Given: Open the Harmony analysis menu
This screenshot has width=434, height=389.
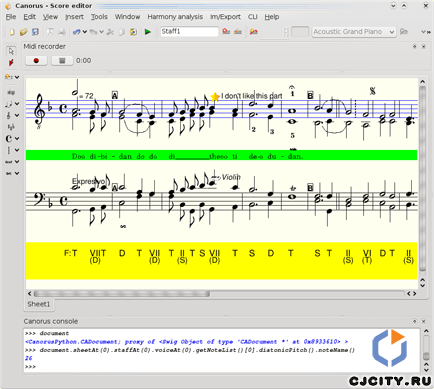Looking at the screenshot, I should (175, 17).
